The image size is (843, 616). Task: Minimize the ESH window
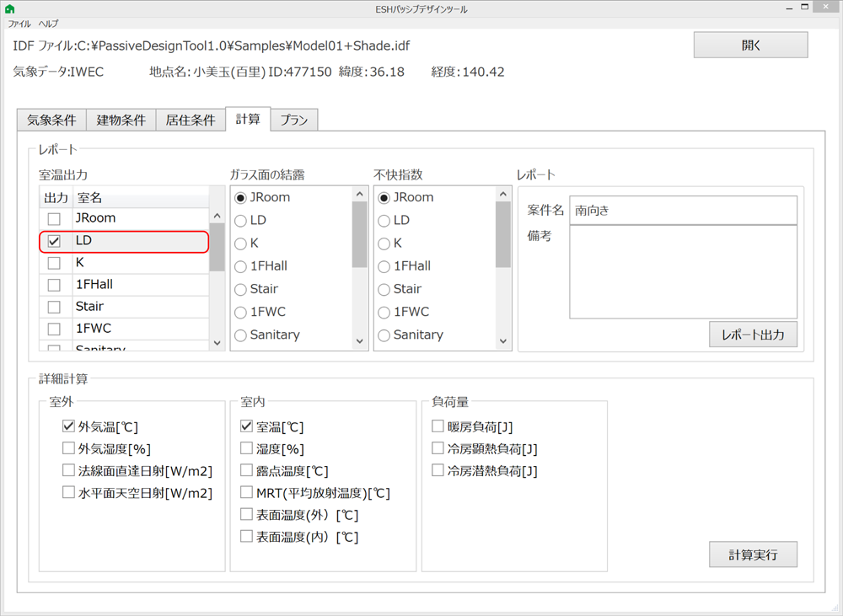click(x=789, y=8)
